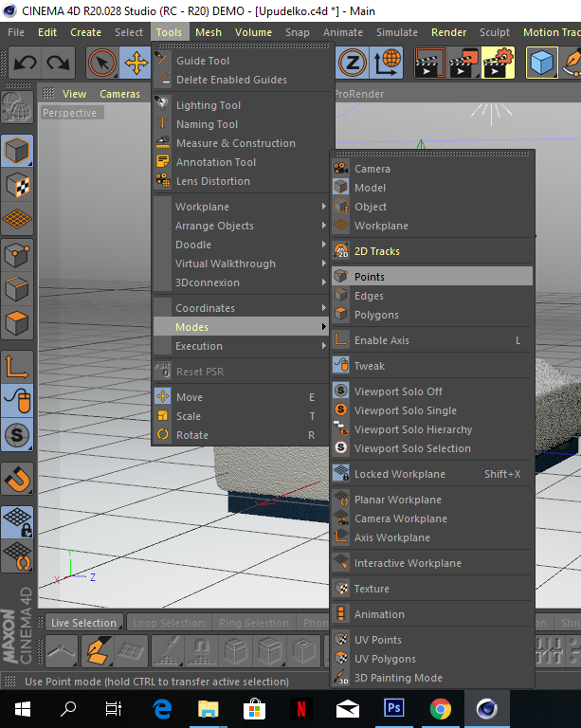Click the Cube primitive icon
Screen dimensions: 581x728
click(x=541, y=63)
